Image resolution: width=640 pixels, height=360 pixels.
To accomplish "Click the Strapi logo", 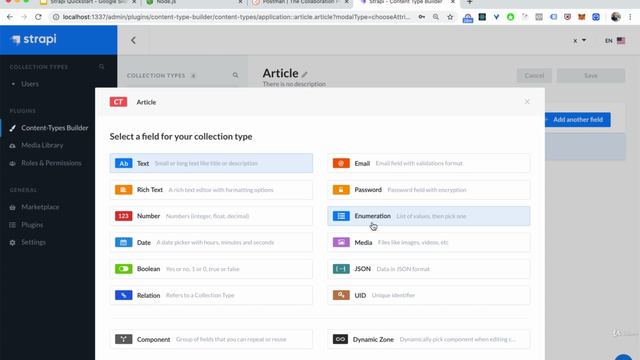I will [x=34, y=40].
